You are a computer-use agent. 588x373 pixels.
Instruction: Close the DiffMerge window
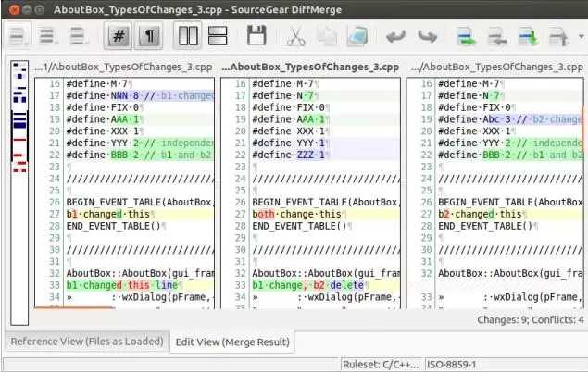click(14, 10)
